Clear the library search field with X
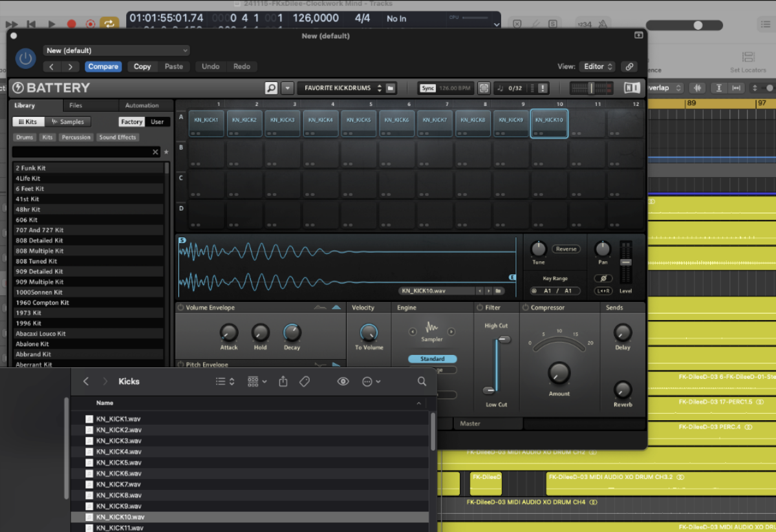 point(155,152)
